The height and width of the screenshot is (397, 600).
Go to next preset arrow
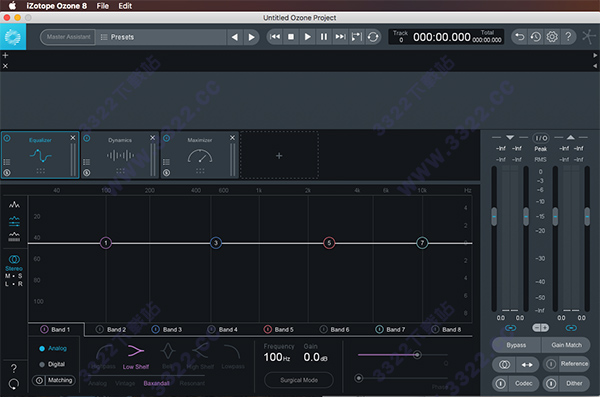coord(251,37)
